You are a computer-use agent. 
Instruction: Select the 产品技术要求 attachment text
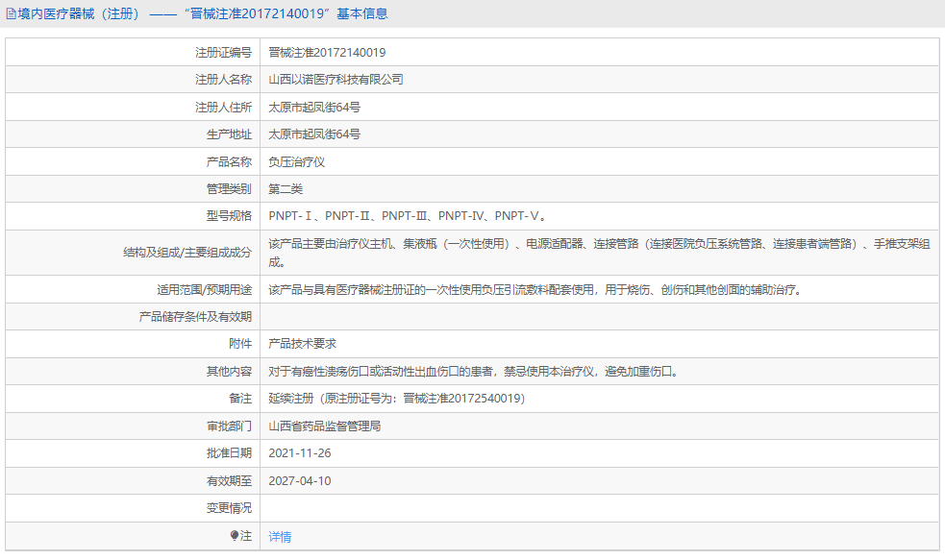pos(302,344)
